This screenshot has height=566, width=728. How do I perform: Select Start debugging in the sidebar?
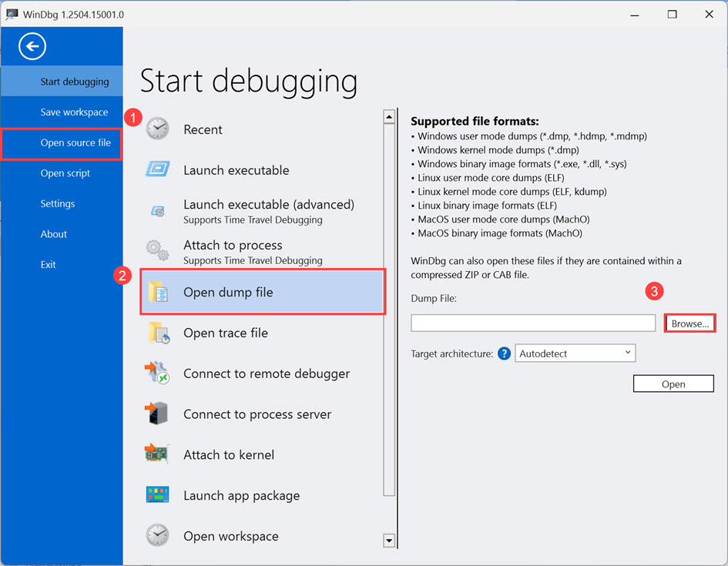pos(62,82)
